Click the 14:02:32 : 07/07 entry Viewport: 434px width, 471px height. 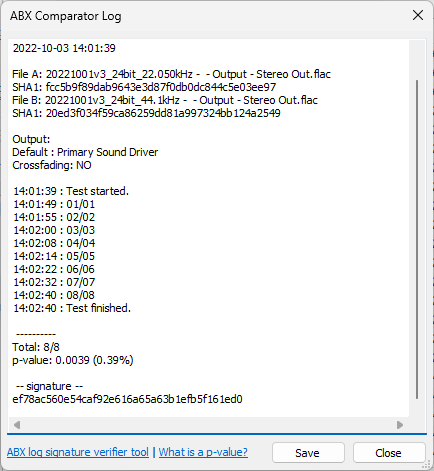point(54,282)
